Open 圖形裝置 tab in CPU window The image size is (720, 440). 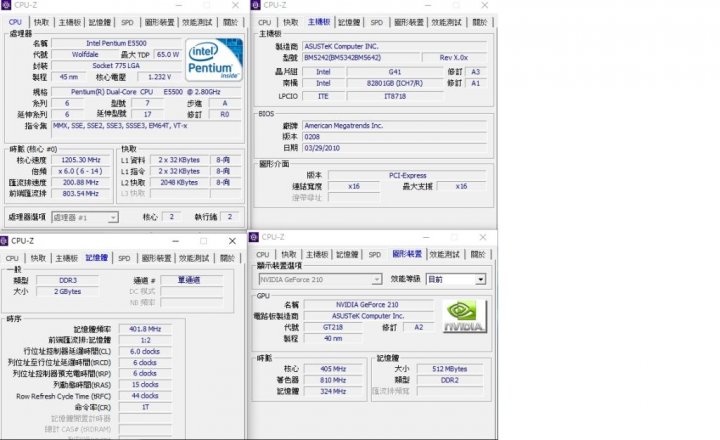pos(159,22)
